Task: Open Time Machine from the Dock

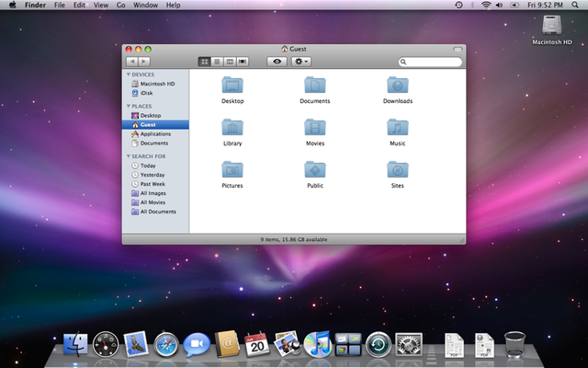Action: point(379,344)
